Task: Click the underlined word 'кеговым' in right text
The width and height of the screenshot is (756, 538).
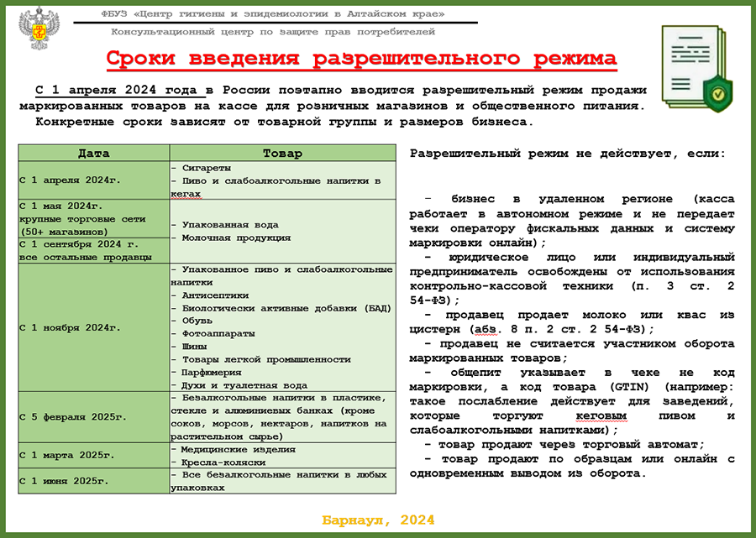Action: [603, 416]
